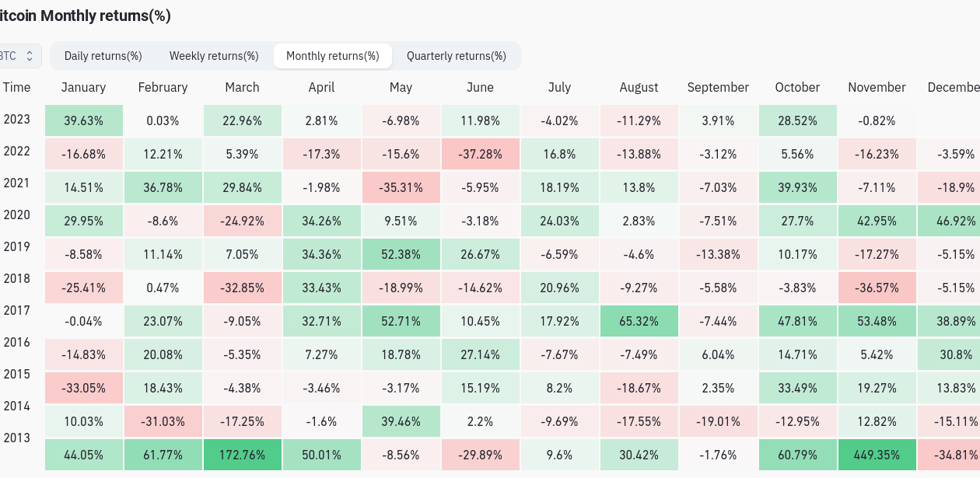Viewport: 980px width, 478px height.
Task: Click the -36.57% November 2018 cell
Action: (x=877, y=288)
